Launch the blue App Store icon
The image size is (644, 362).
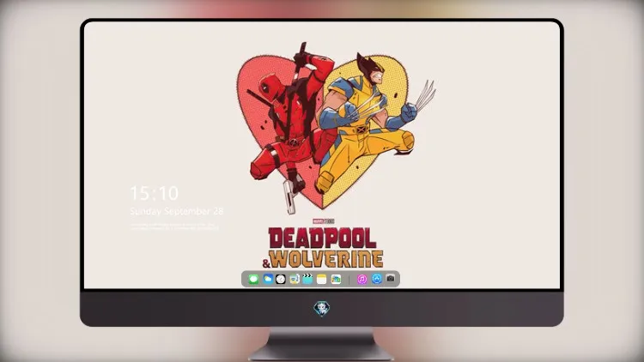(x=376, y=279)
